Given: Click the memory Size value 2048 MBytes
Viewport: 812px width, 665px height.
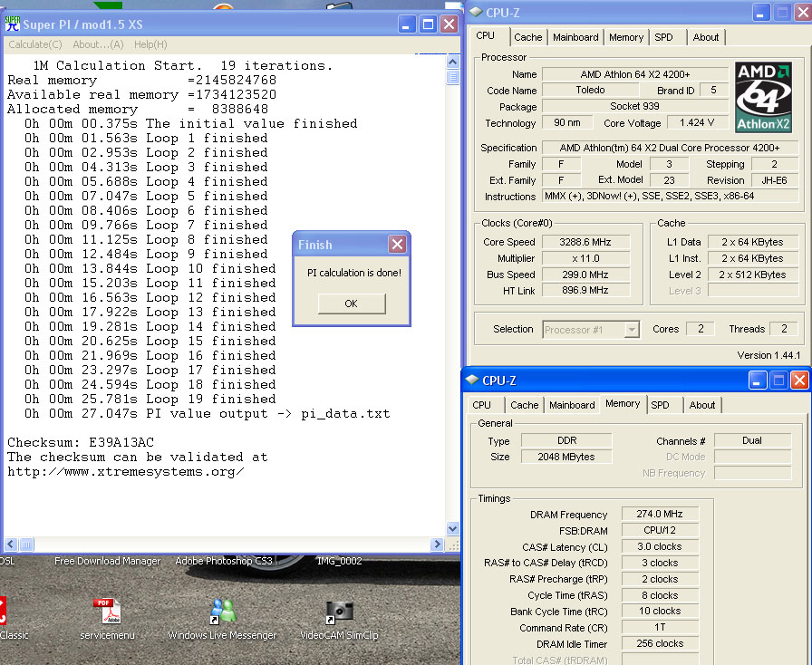Looking at the screenshot, I should tap(566, 457).
